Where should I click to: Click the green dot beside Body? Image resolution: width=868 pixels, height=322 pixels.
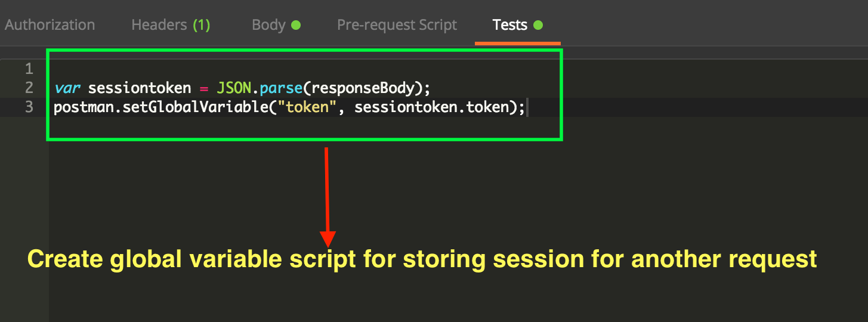click(x=295, y=25)
